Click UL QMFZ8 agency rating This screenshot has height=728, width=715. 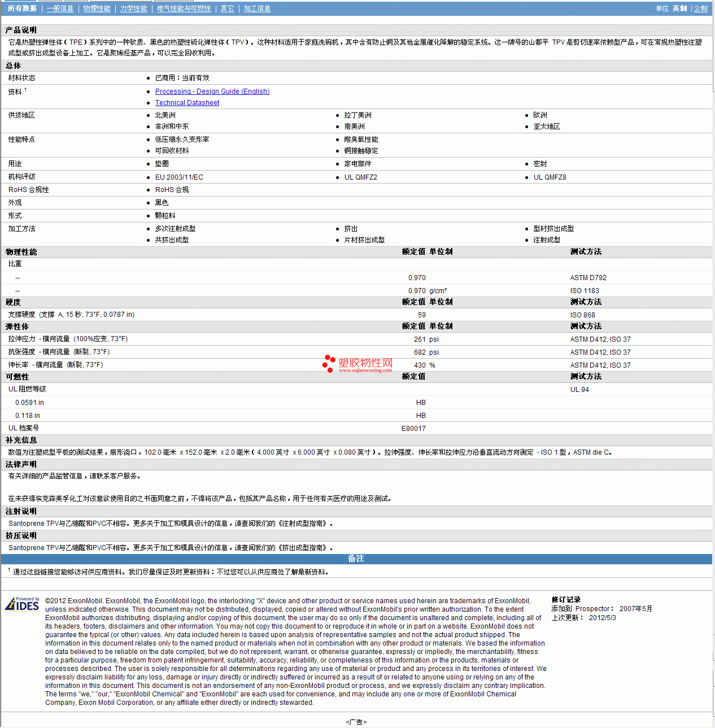tap(550, 177)
